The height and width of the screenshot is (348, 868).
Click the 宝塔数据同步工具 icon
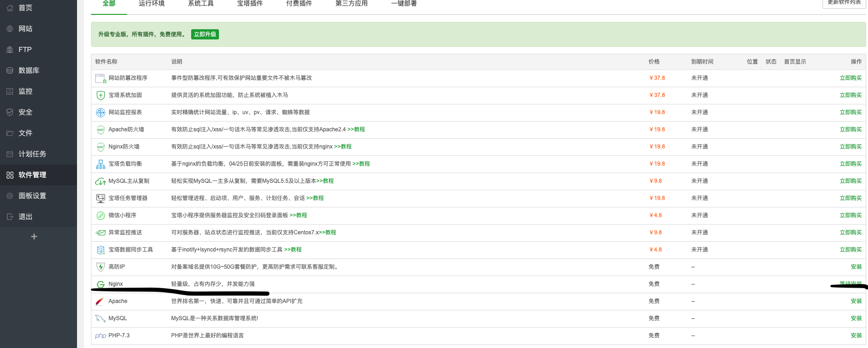pos(101,250)
